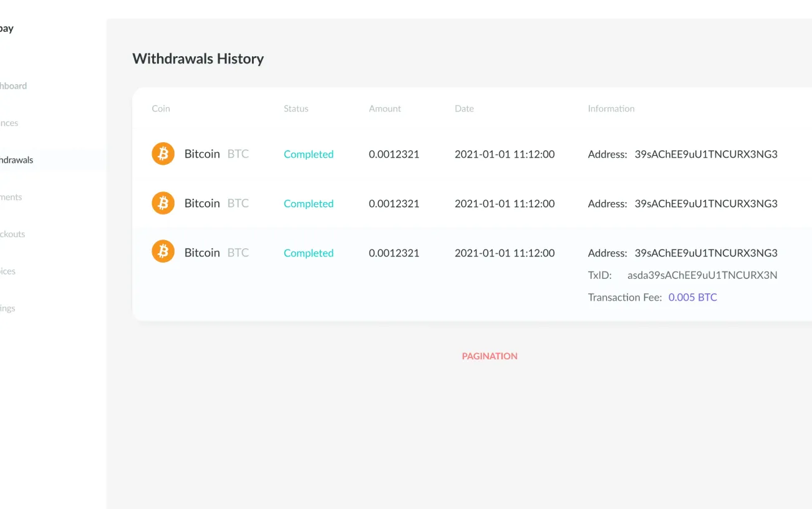Viewport: 812px width, 509px height.
Task: Click the Transaction Fee label
Action: point(625,298)
